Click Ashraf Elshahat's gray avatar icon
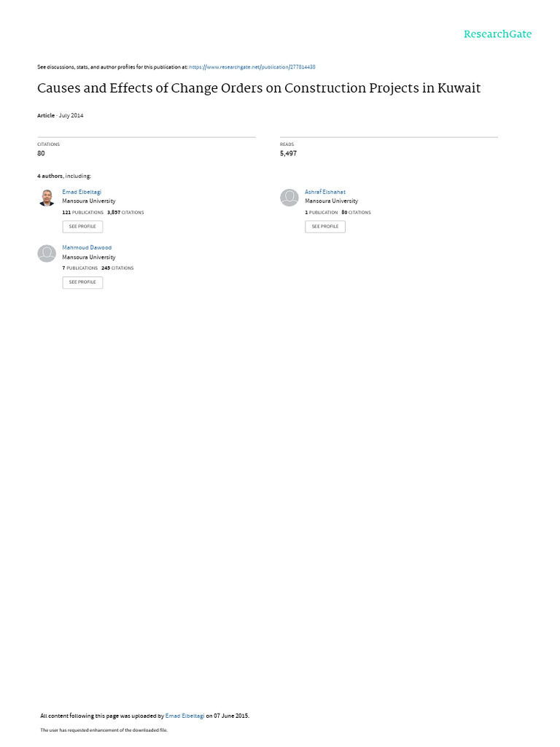This screenshot has height=747, width=560. [x=289, y=198]
